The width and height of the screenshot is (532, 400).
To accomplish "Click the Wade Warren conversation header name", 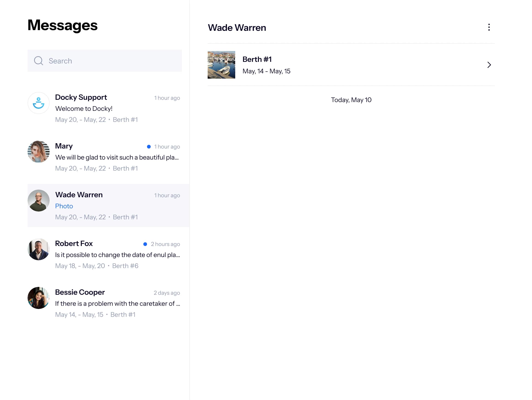I will [x=237, y=28].
